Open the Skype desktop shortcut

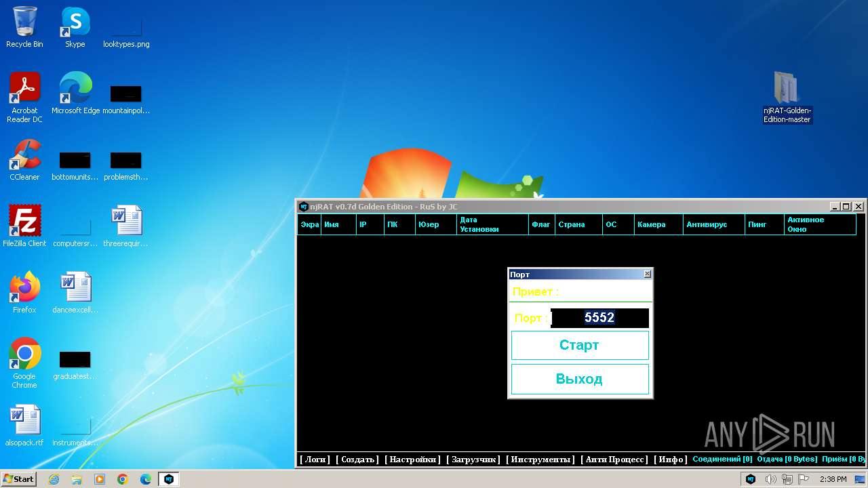click(x=75, y=27)
